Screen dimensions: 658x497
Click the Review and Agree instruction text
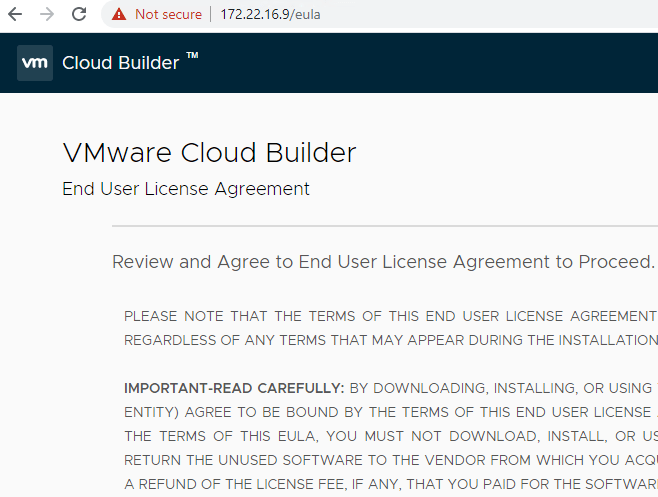[x=383, y=262]
